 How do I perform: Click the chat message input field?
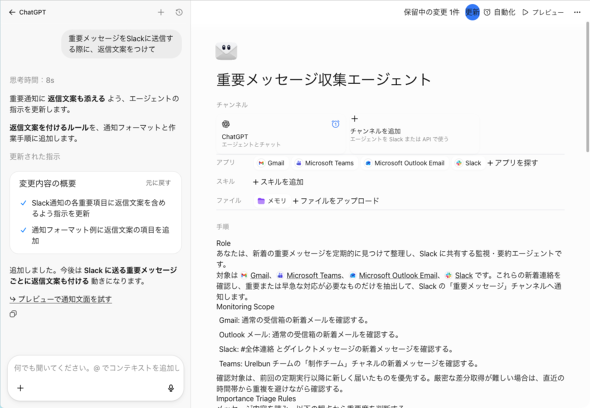point(96,368)
